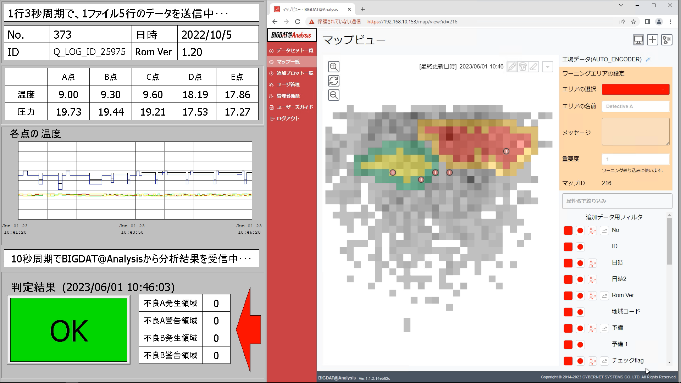Viewport: 681px width, 383px height.
Task: Click the No. value 373
Action: (x=63, y=35)
